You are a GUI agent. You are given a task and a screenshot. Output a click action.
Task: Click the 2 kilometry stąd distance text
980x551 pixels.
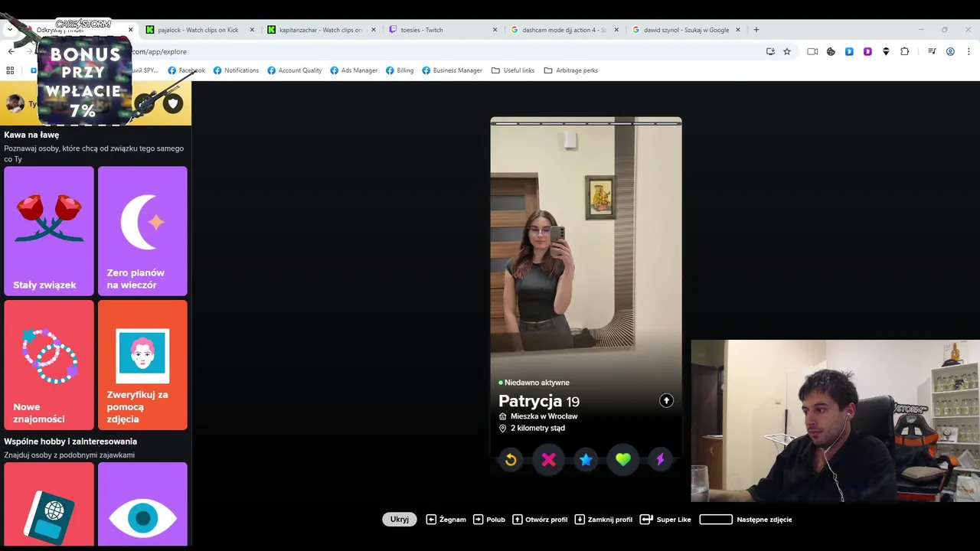point(537,428)
